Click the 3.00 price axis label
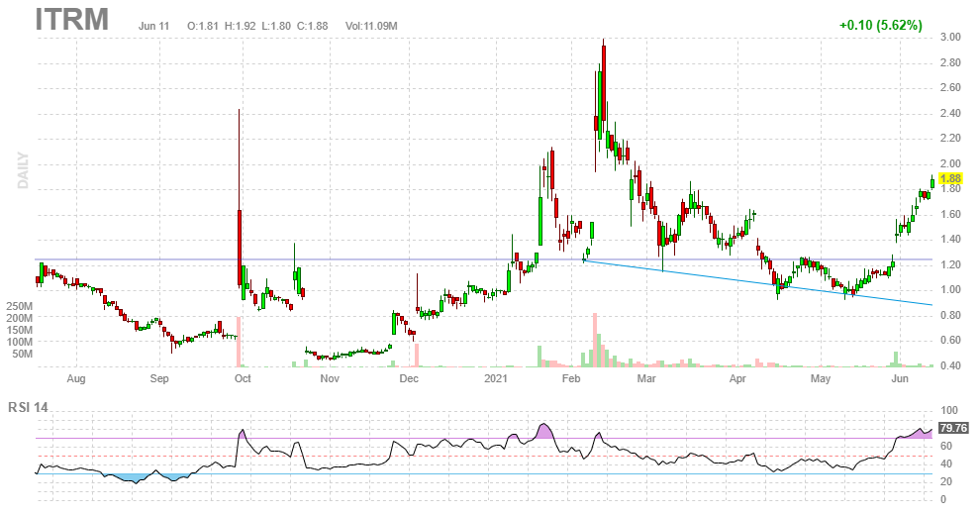 click(950, 37)
